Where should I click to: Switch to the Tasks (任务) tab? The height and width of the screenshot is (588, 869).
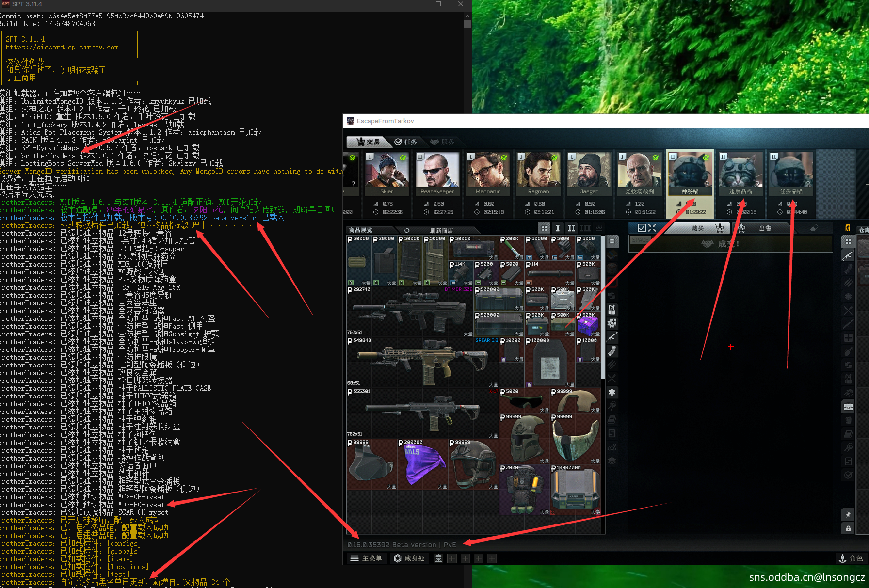point(406,142)
